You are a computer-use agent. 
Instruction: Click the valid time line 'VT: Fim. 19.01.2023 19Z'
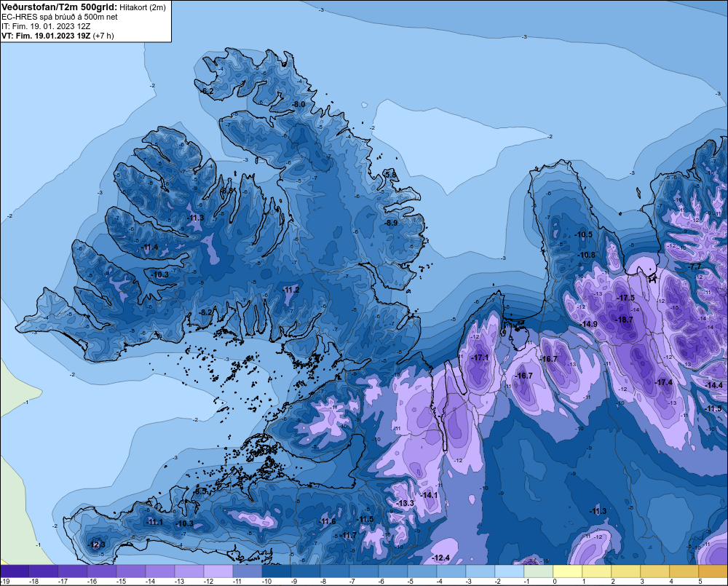pos(46,36)
